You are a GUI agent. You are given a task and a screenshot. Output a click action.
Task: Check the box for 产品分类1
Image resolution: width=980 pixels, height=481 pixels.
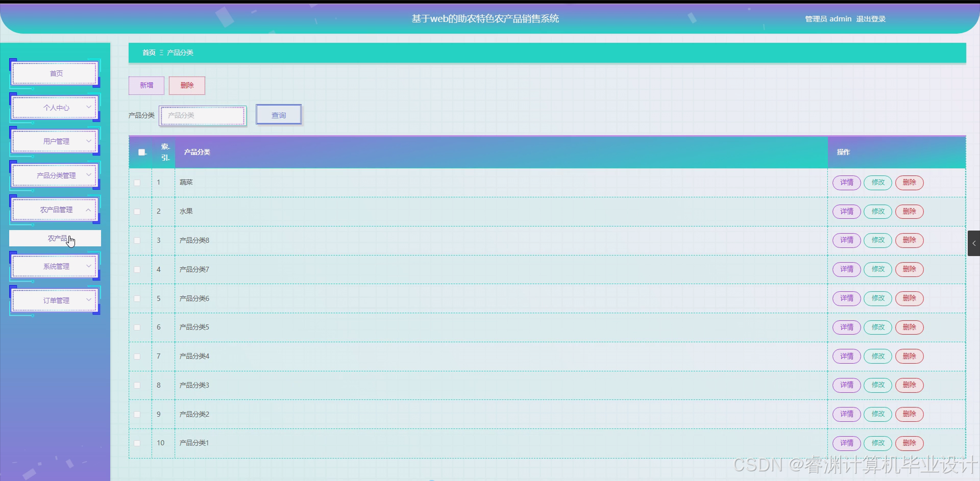click(x=137, y=443)
